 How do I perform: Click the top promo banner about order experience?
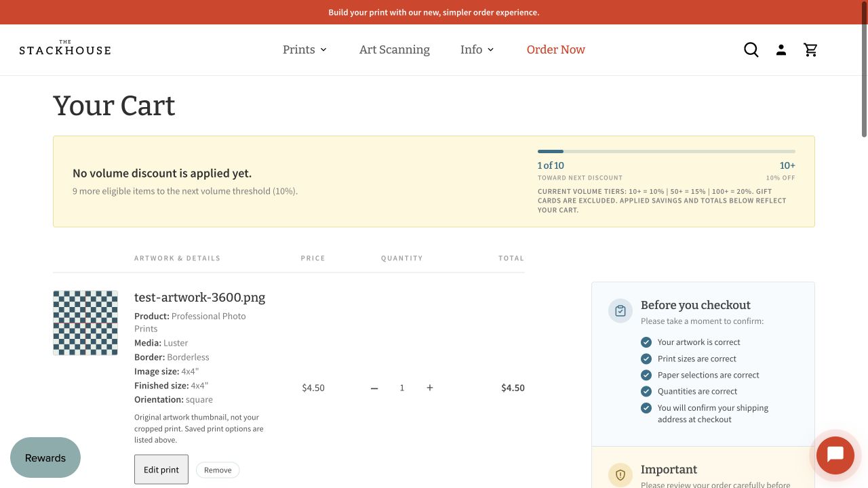(x=434, y=12)
